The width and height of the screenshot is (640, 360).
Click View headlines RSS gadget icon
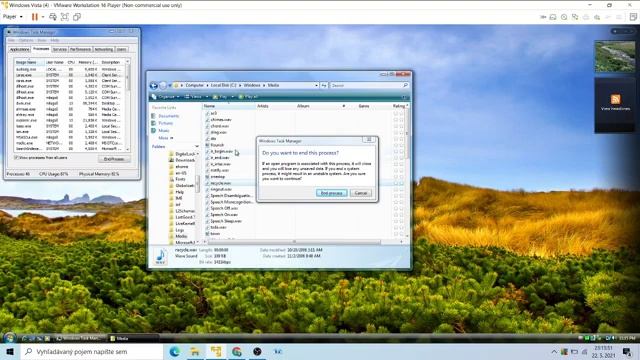pyautogui.click(x=616, y=99)
